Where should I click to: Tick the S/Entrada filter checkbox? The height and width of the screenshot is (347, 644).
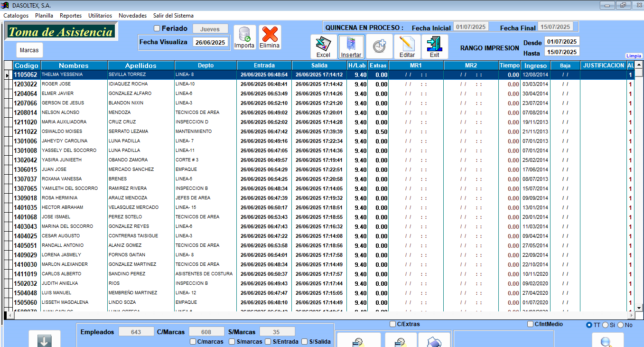pyautogui.click(x=268, y=341)
